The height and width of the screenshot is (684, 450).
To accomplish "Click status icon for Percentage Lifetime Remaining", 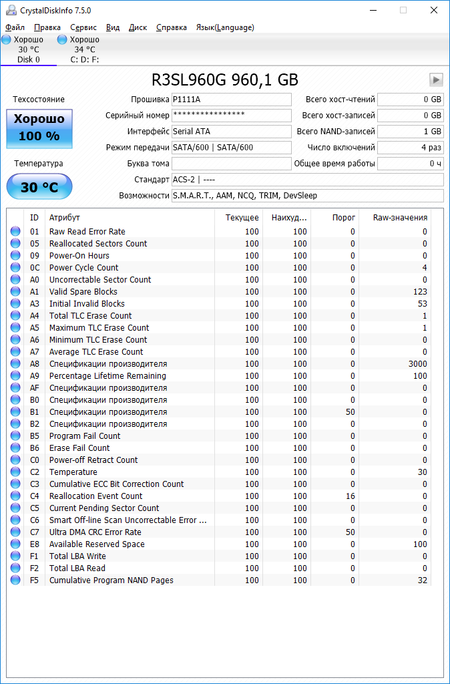I will 16,376.
